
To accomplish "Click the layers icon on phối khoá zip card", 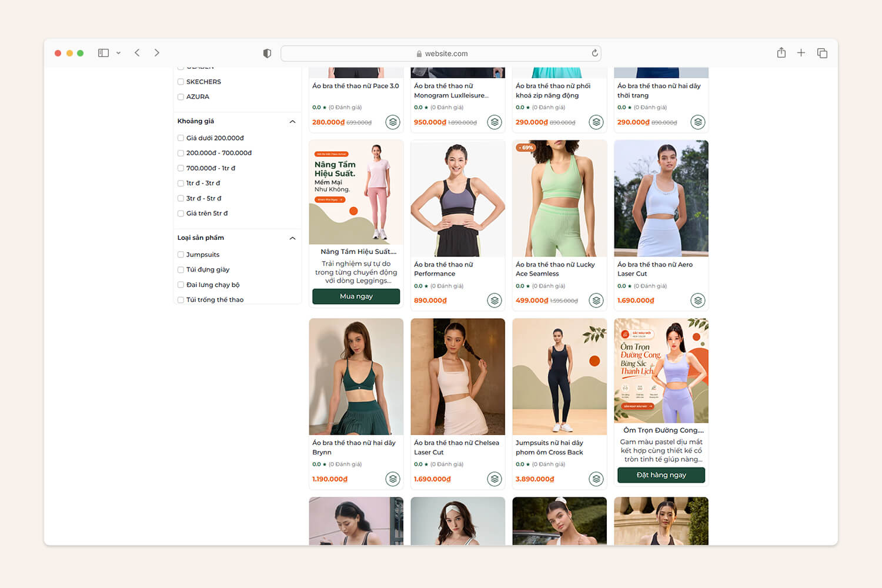I will click(596, 122).
